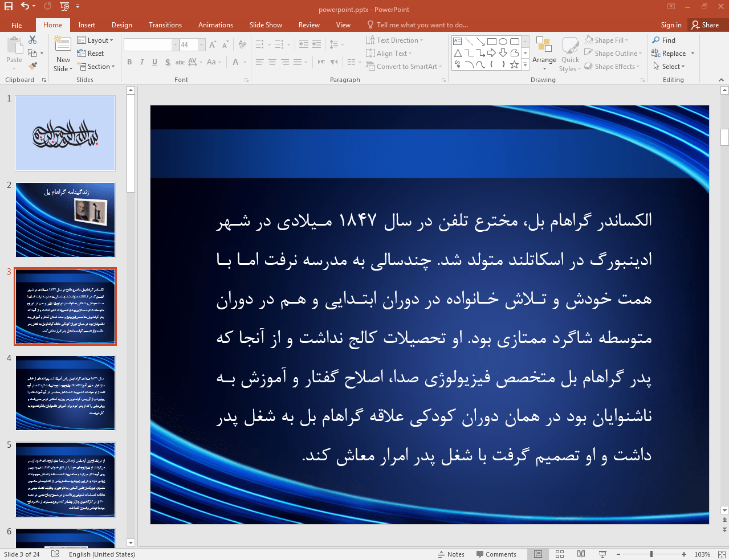Toggle Bold formatting

tap(129, 62)
